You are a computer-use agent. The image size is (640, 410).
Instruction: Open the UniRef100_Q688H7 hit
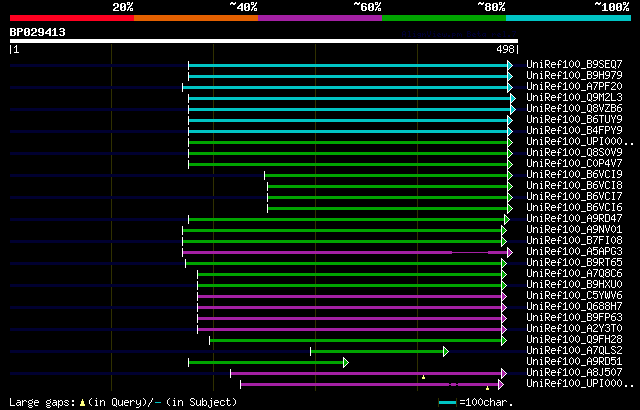[x=574, y=307]
